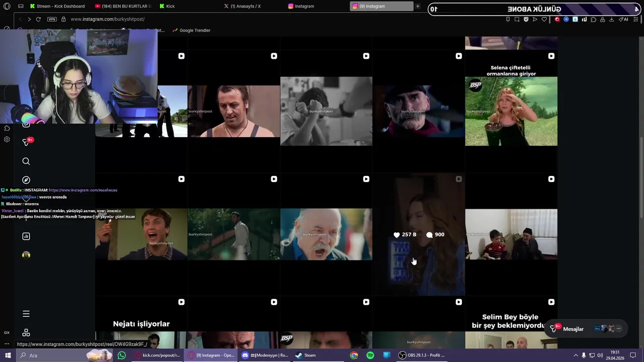This screenshot has width=644, height=362.
Task: Click the instagram.com/roseheusa chat link
Action: [83, 190]
